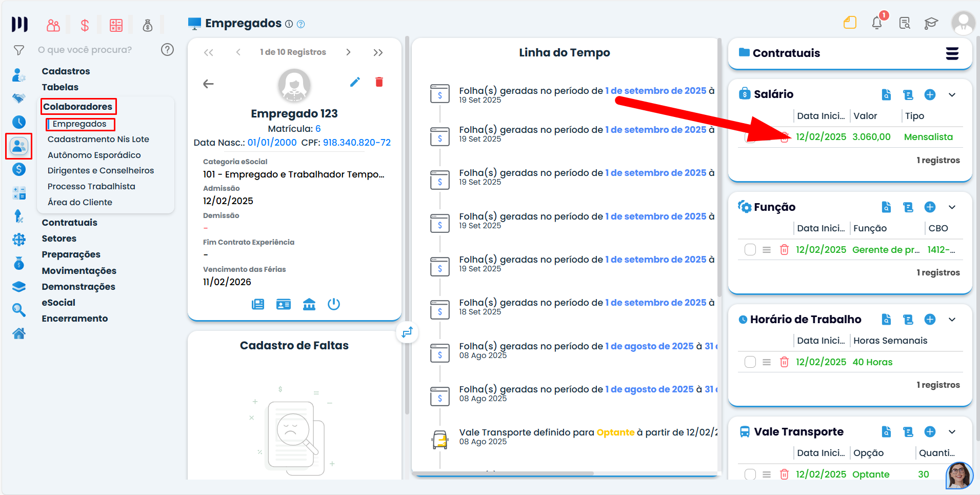980x495 pixels.
Task: Delete Empregado 123 with red trash icon
Action: coord(379,82)
